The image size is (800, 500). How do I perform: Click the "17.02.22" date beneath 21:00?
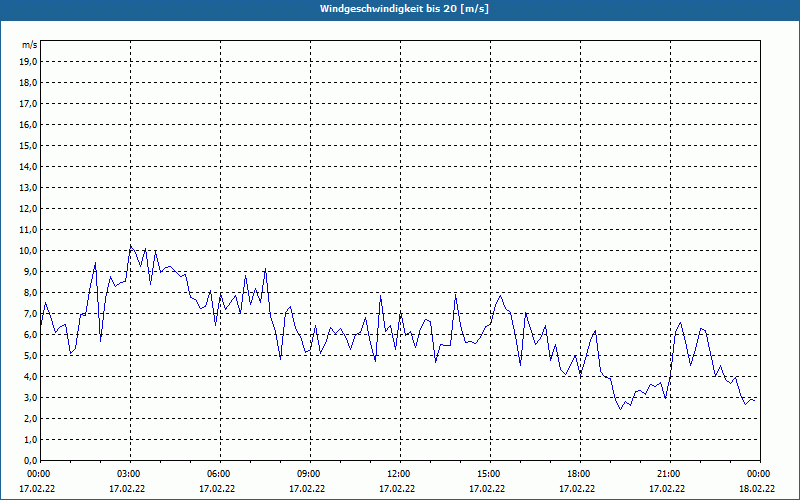pyautogui.click(x=667, y=489)
